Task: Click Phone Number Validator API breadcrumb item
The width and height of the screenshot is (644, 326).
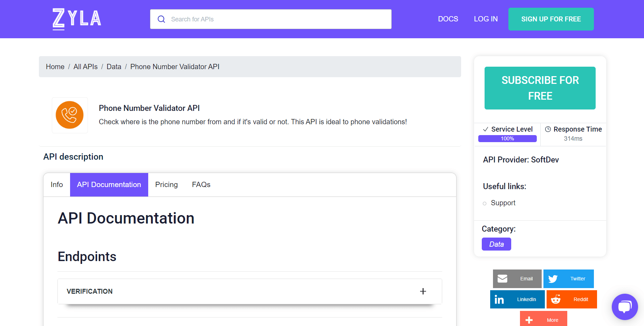Action: click(x=175, y=67)
